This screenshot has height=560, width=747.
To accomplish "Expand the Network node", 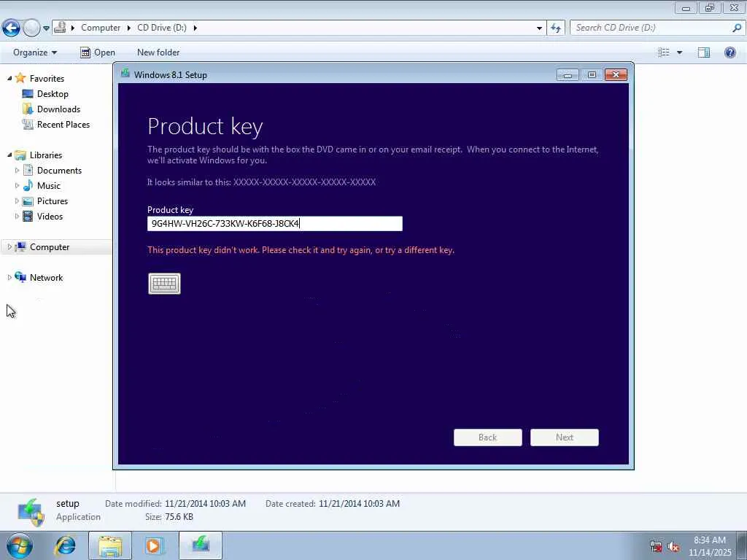I will [x=9, y=277].
